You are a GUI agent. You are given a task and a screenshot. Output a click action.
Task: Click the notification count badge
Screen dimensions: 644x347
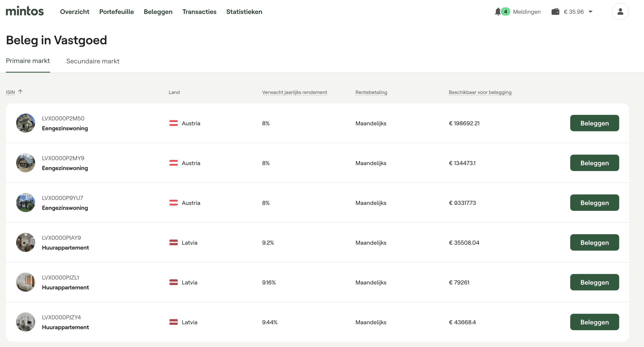coord(505,12)
